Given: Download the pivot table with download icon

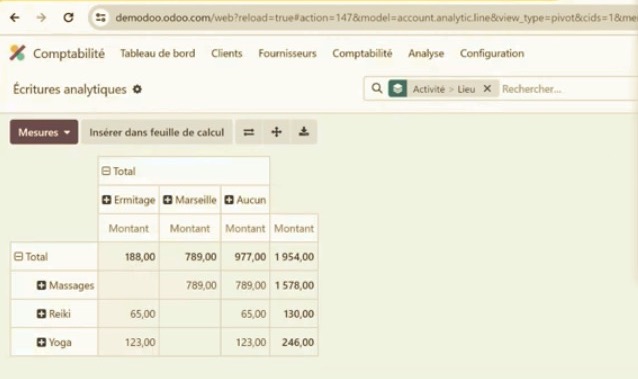Looking at the screenshot, I should (304, 132).
